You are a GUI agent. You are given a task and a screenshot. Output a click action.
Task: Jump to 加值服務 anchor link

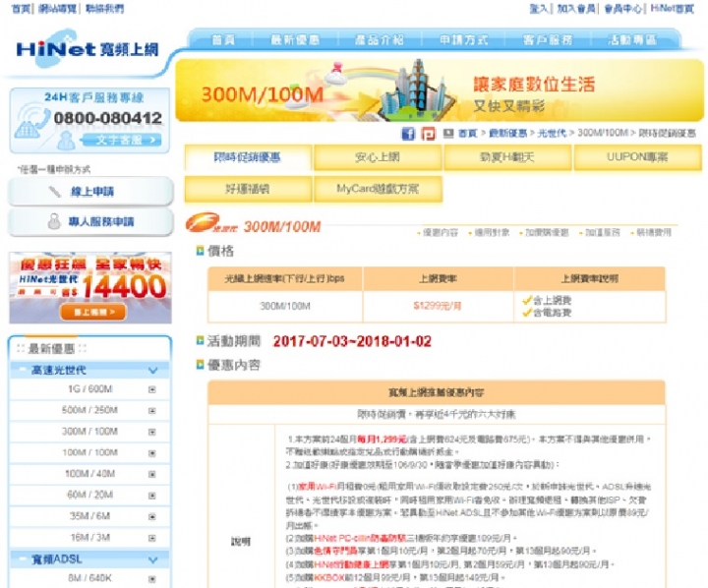click(603, 233)
